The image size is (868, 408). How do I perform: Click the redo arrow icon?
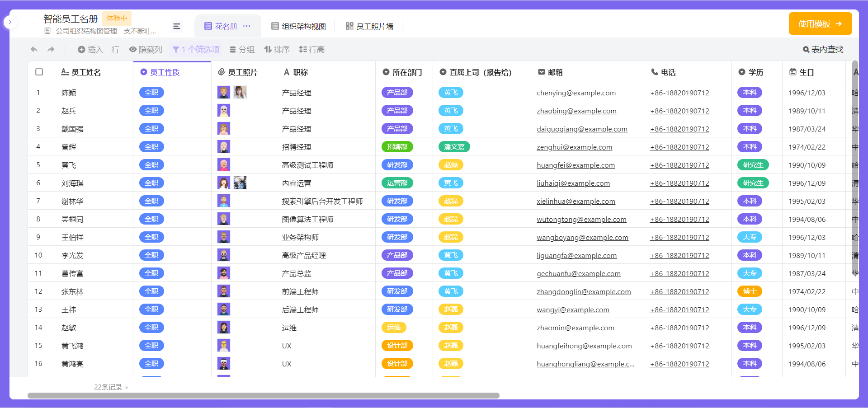pyautogui.click(x=51, y=49)
